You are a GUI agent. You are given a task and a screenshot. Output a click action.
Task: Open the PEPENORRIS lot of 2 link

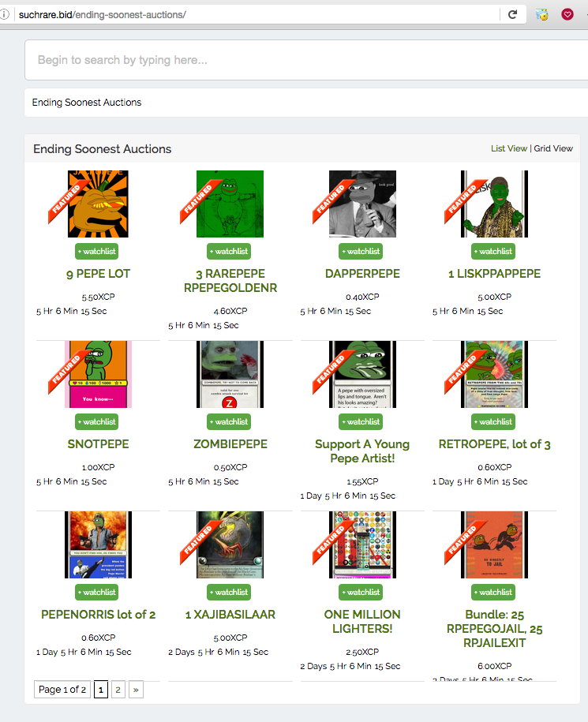[x=98, y=614]
